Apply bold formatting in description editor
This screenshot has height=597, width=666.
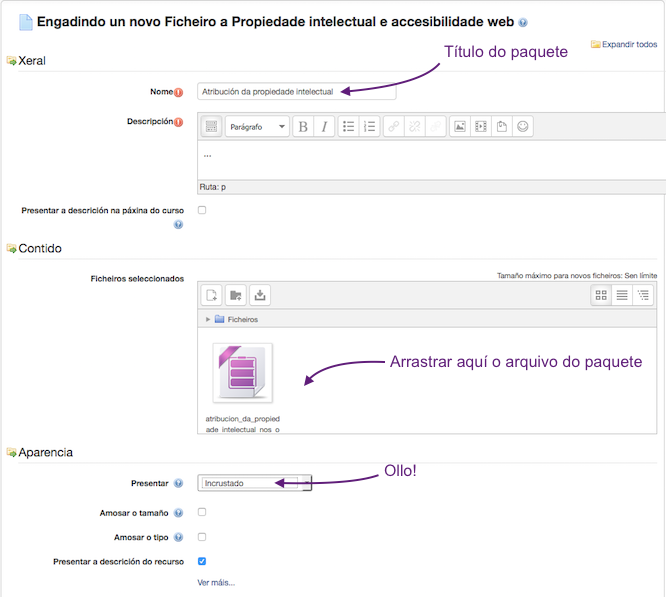[303, 127]
